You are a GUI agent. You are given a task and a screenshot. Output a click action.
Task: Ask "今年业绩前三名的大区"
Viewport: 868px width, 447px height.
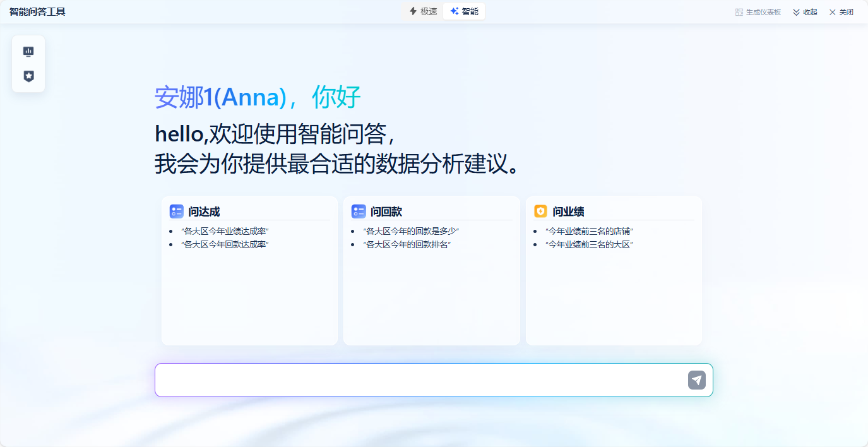coord(589,245)
